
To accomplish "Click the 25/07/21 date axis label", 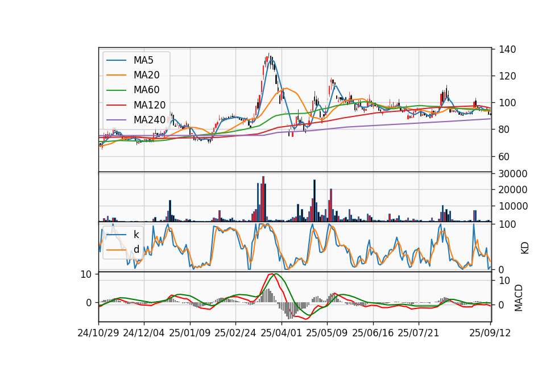I will tap(419, 333).
